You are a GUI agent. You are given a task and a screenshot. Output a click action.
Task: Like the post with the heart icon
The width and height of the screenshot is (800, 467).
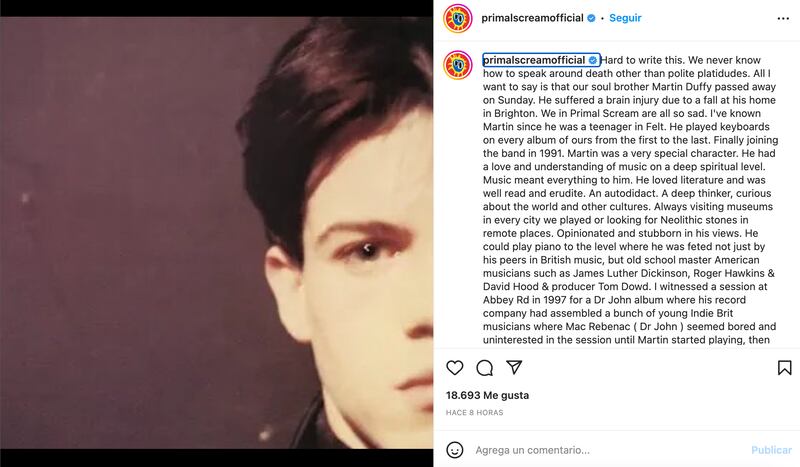[455, 368]
